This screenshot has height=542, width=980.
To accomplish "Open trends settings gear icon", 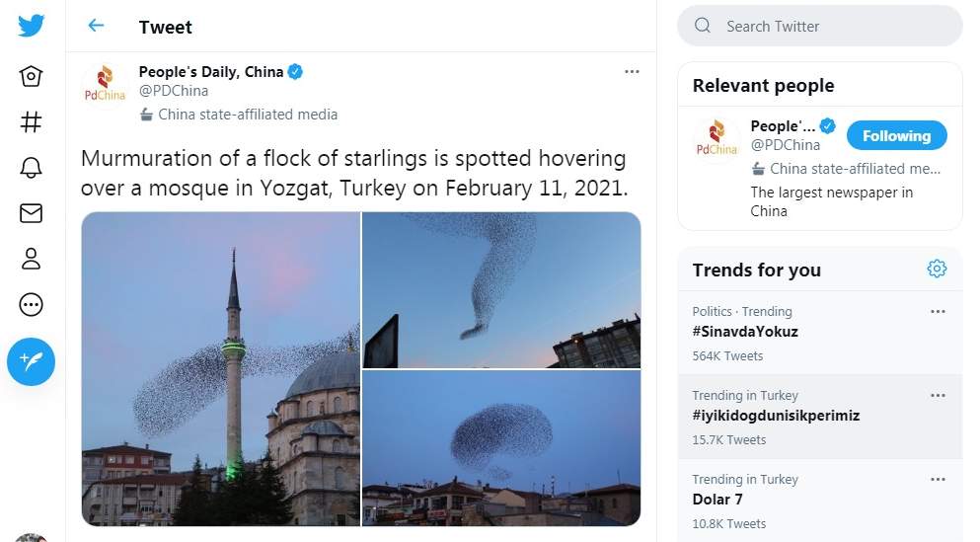I will coord(937,269).
